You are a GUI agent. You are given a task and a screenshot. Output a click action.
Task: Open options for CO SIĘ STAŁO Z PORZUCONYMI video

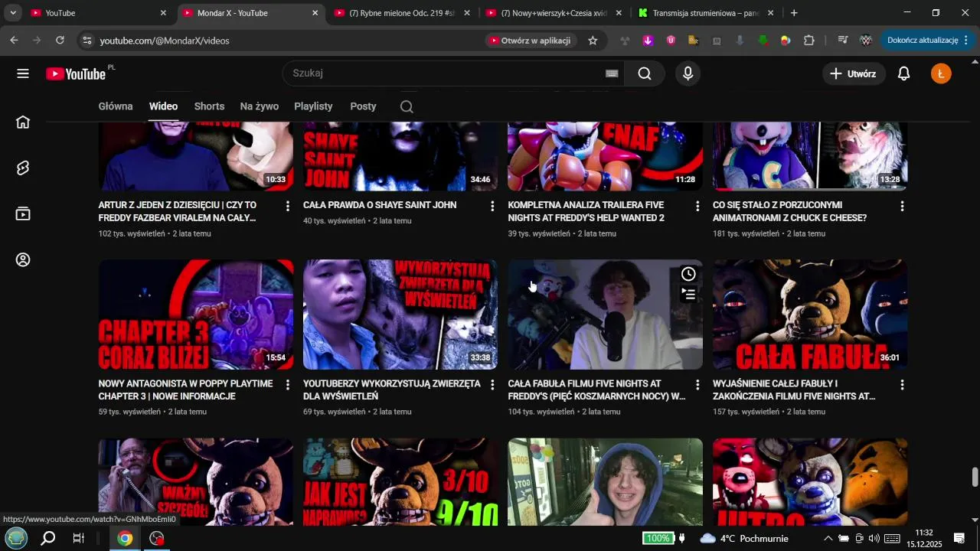(902, 206)
